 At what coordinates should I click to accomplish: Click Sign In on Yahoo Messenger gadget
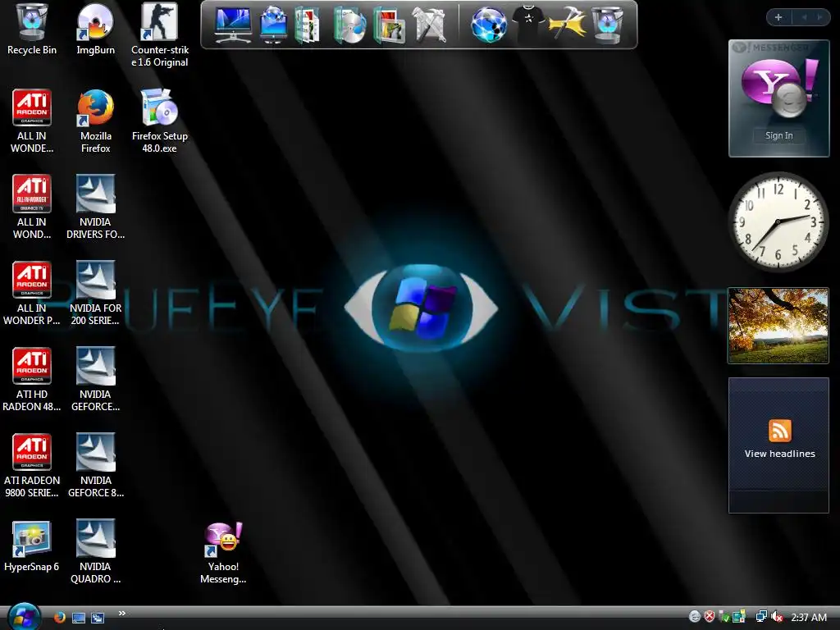coord(778,135)
